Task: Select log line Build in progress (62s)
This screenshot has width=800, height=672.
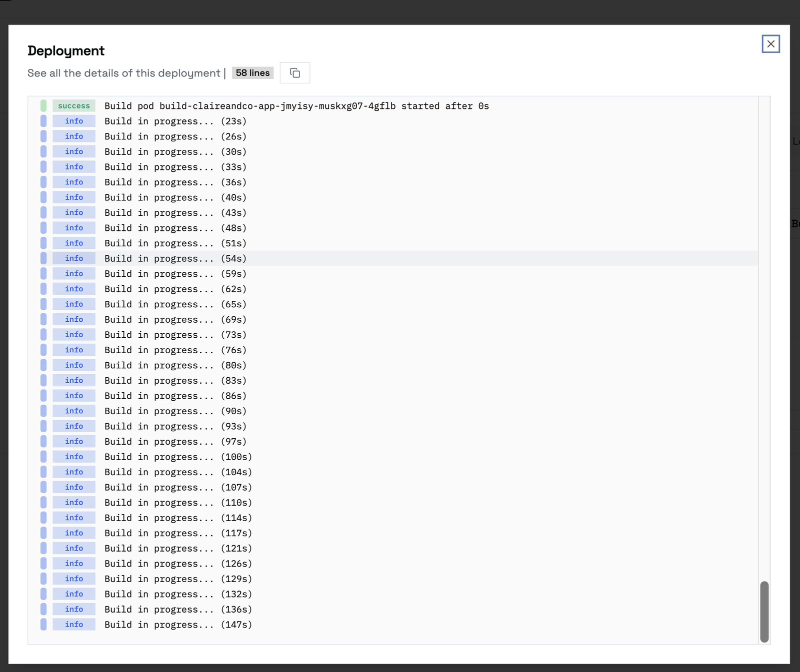Action: 393,289
